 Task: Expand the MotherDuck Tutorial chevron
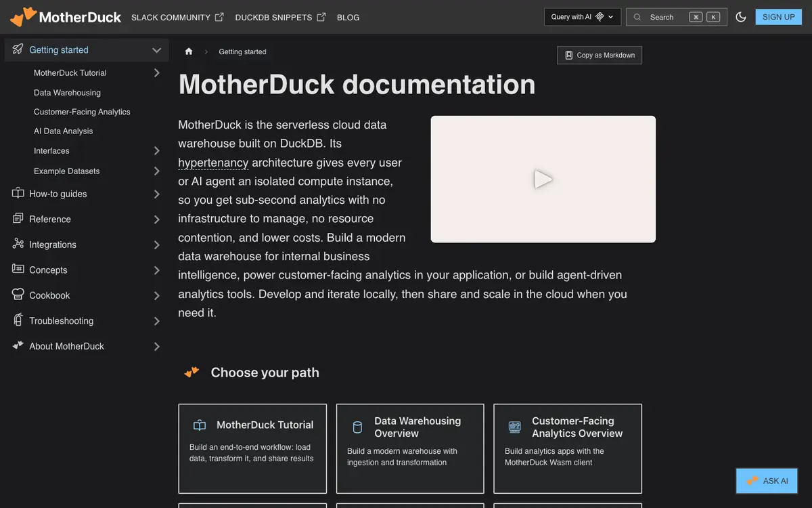156,72
